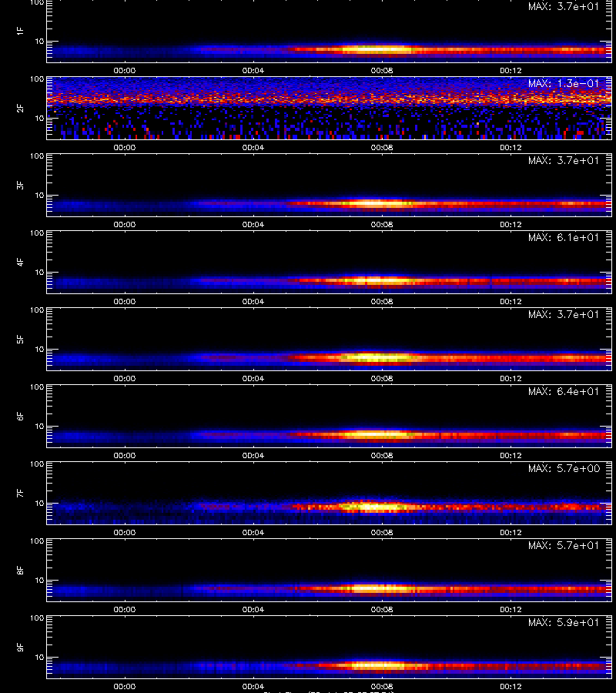The width and height of the screenshot is (616, 693).
Task: Click the 00:08 time tick below the 7F panel
Action: pyautogui.click(x=382, y=533)
